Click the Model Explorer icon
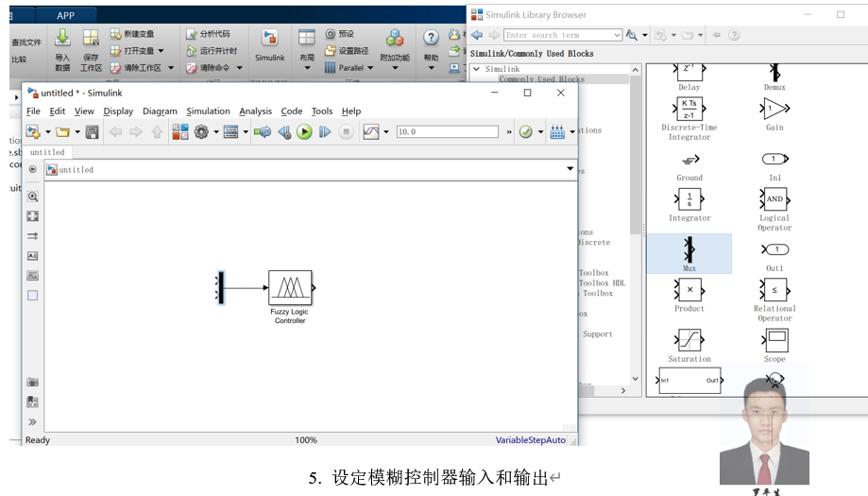Screen dimensions: 868x496 tap(230, 131)
